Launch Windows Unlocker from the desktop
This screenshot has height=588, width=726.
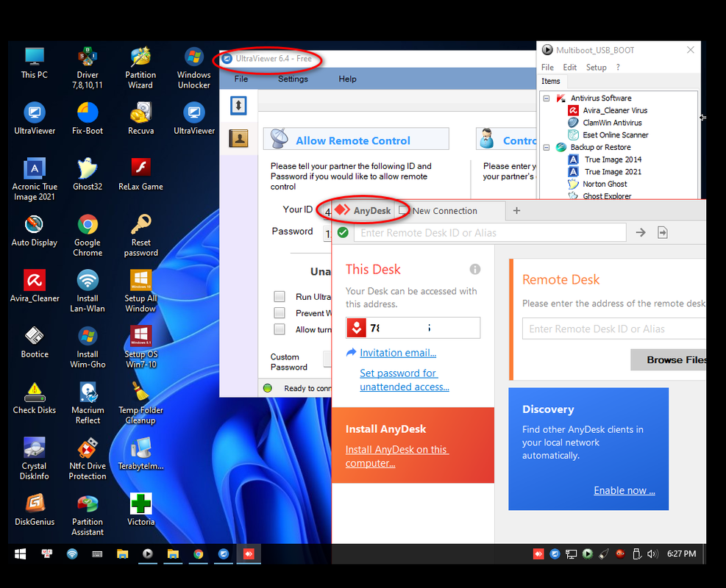193,68
